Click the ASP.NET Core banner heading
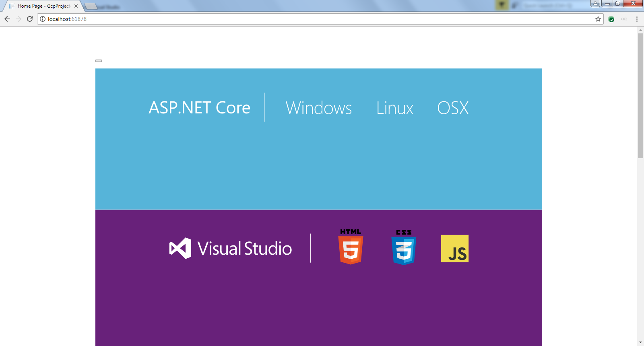 click(x=200, y=108)
